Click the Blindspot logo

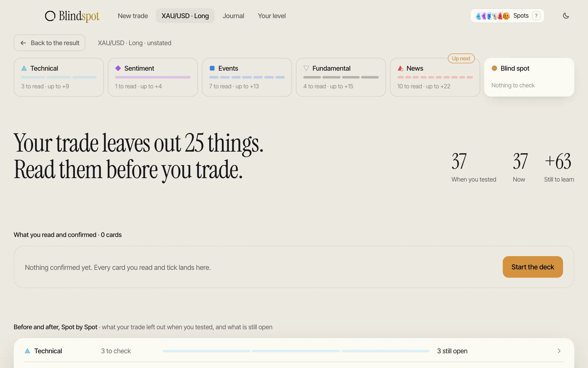[x=72, y=16]
